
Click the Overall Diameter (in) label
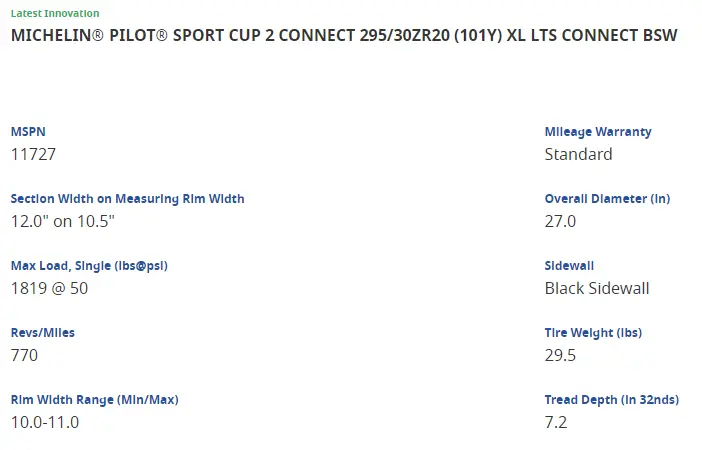[x=607, y=199]
